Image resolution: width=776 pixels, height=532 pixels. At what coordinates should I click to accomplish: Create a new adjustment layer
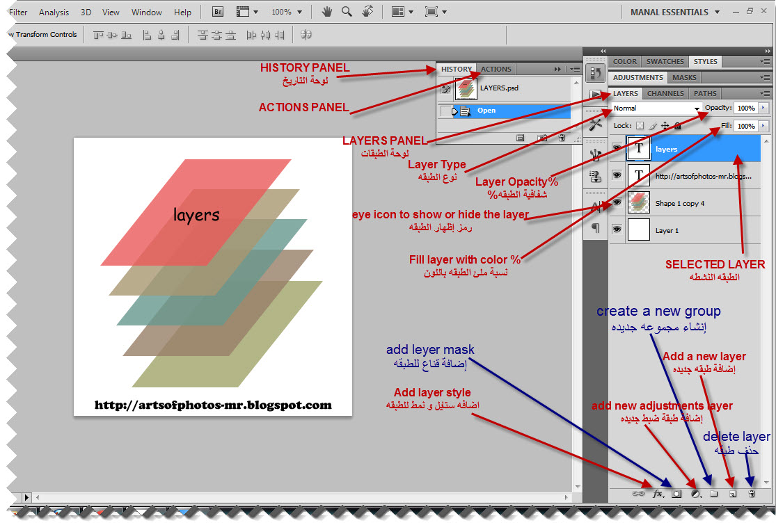tap(695, 494)
